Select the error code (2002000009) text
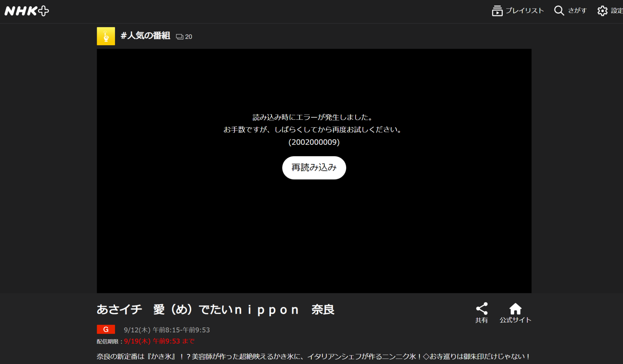 click(314, 142)
